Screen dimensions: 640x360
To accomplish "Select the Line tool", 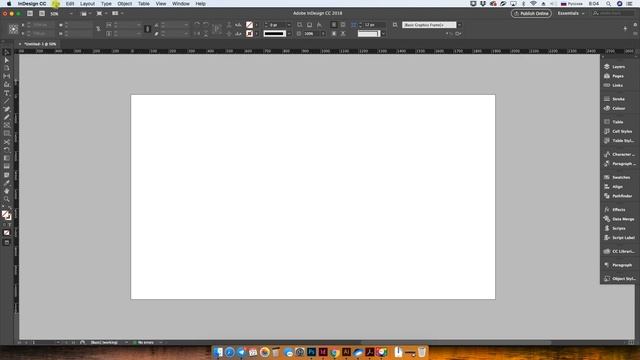I will (x=7, y=101).
